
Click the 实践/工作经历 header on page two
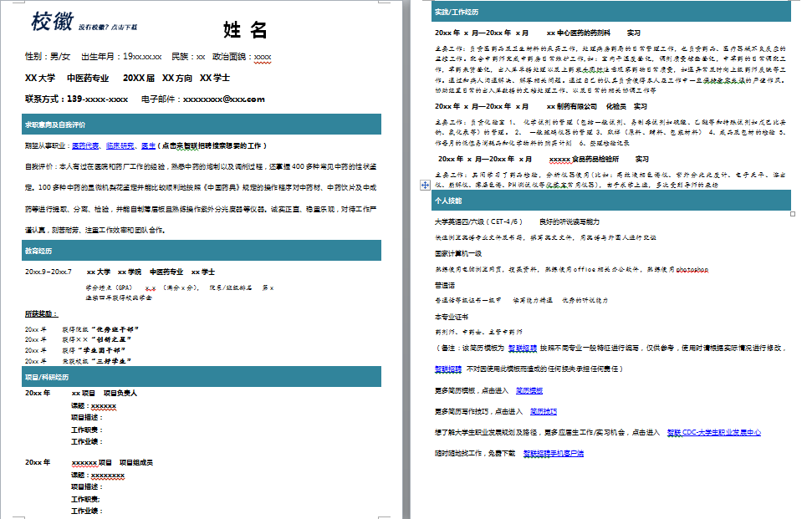(x=456, y=14)
